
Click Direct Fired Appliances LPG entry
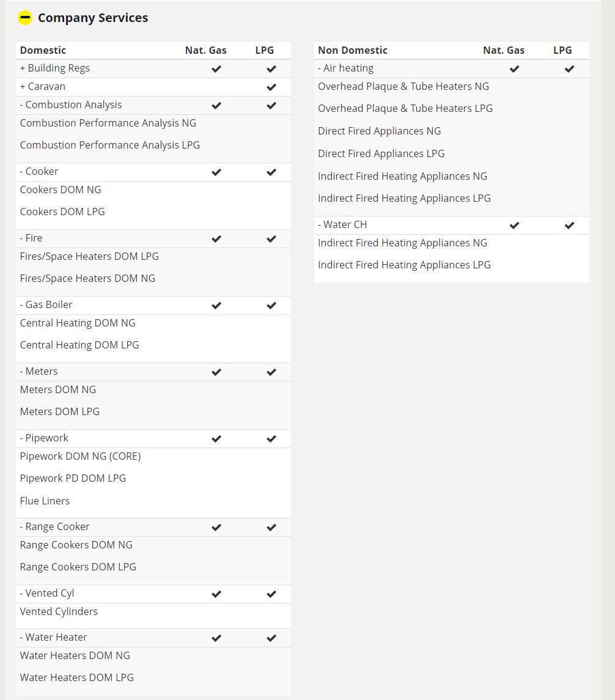[x=381, y=154]
